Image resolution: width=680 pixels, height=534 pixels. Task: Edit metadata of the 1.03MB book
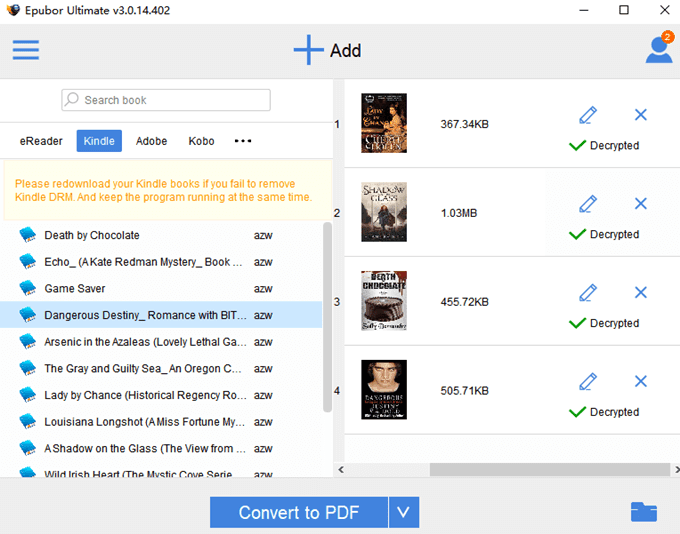[x=588, y=204]
